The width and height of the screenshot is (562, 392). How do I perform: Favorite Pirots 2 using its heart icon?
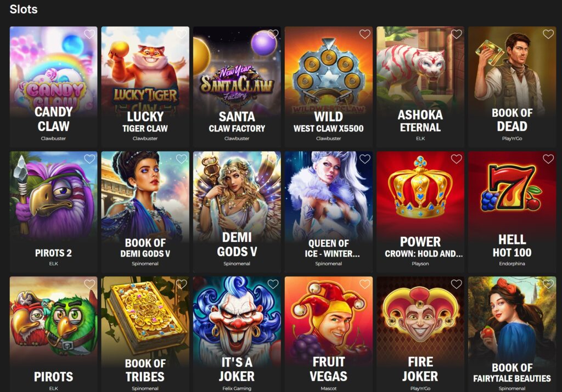coord(89,159)
